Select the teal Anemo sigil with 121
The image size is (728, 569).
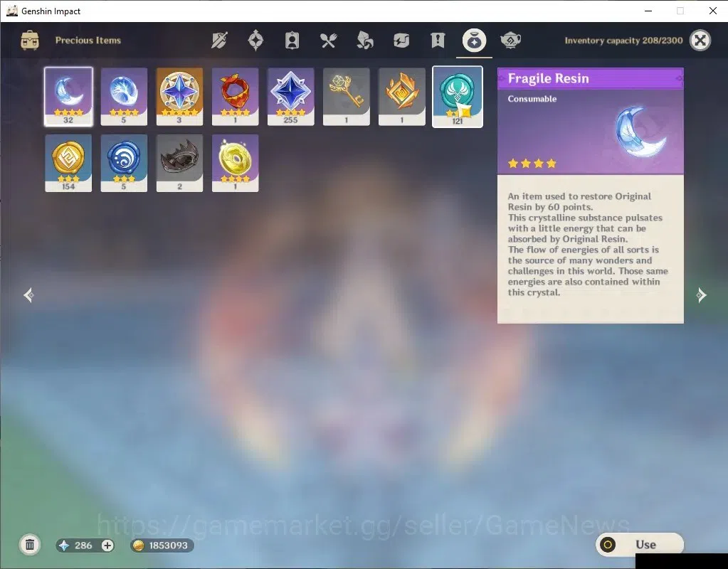coord(458,97)
